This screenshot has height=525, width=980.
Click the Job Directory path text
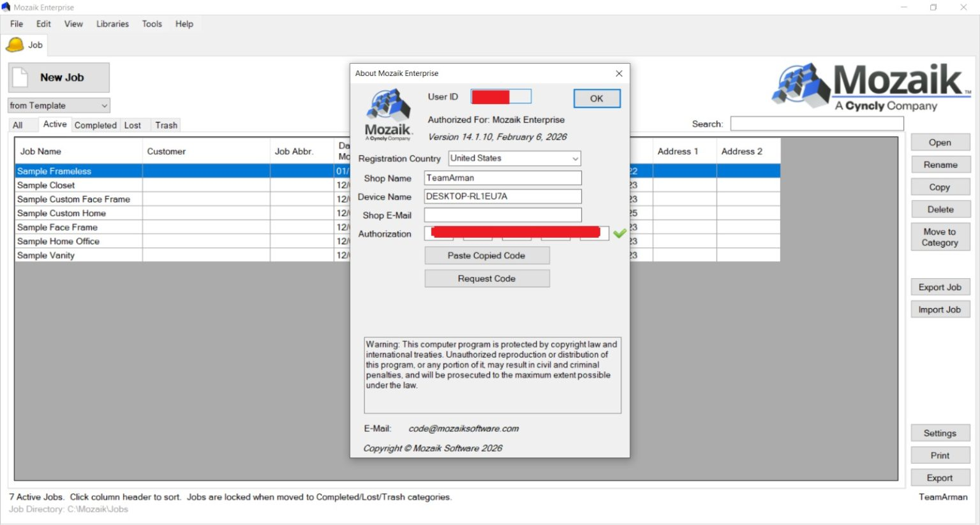click(x=69, y=509)
